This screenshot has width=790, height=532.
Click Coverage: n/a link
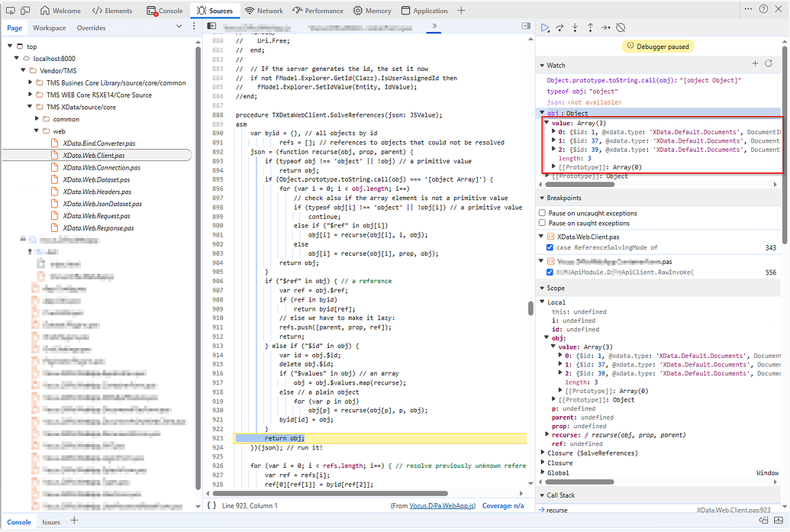pos(503,506)
